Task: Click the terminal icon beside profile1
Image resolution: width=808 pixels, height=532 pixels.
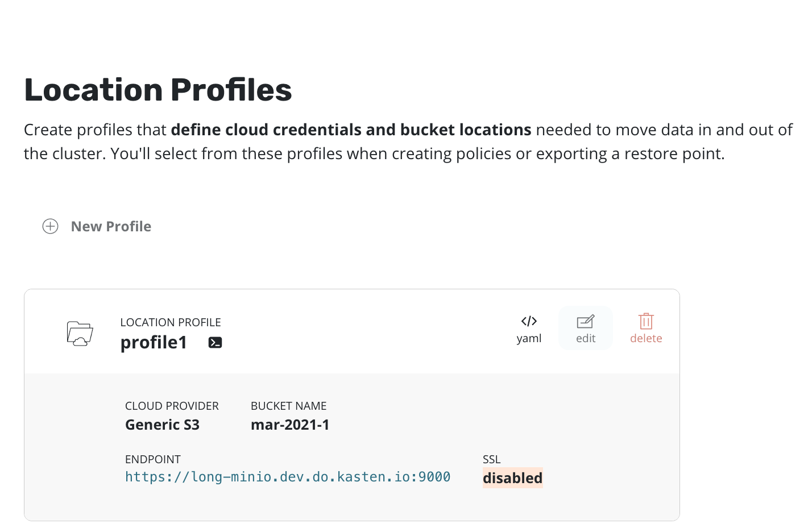Action: pos(215,343)
